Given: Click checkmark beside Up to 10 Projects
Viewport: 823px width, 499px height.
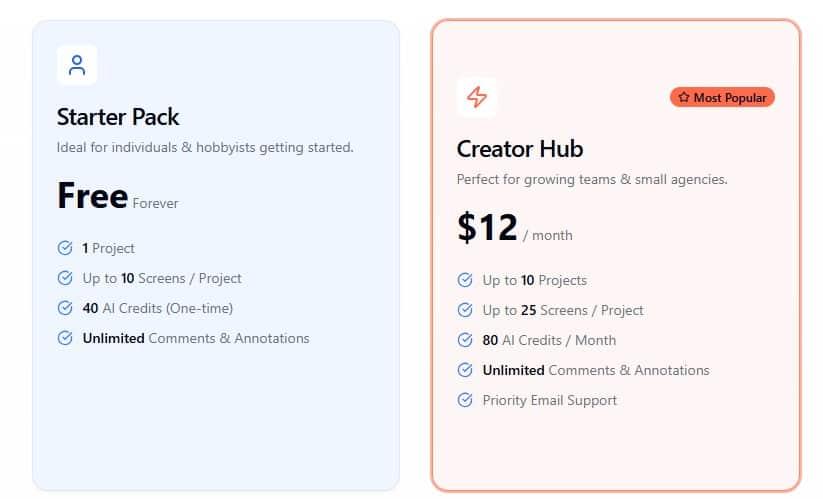Looking at the screenshot, I should 465,280.
